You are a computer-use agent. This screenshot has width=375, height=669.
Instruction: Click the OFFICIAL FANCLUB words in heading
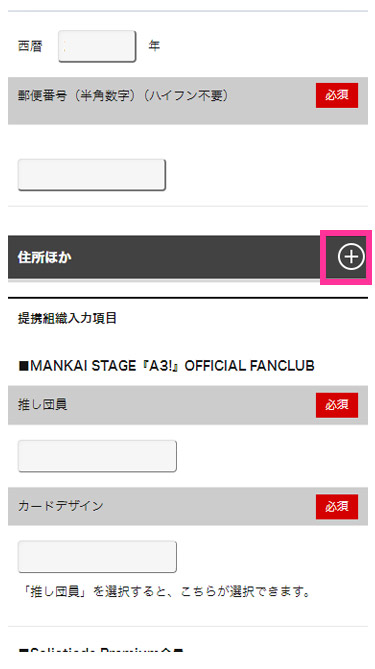250,366
